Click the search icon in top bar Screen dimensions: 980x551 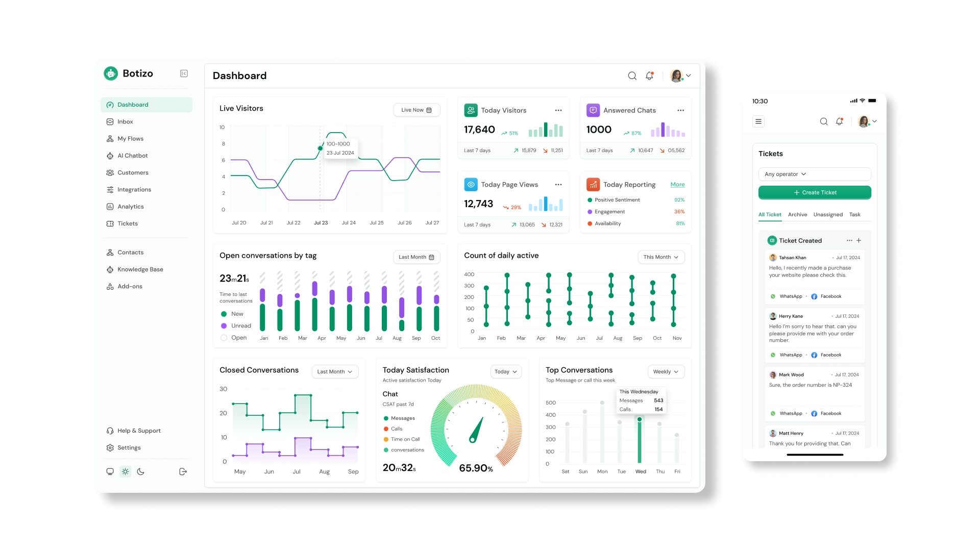[632, 76]
